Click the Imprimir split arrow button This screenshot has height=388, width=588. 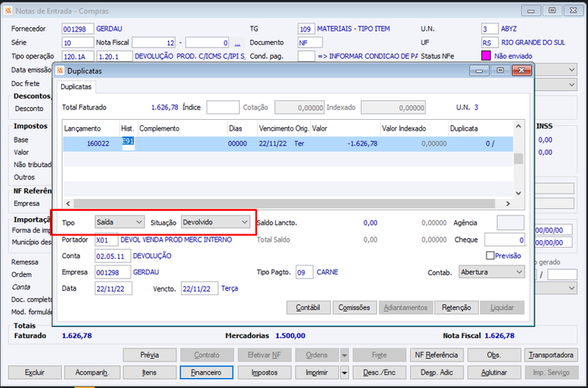[344, 373]
